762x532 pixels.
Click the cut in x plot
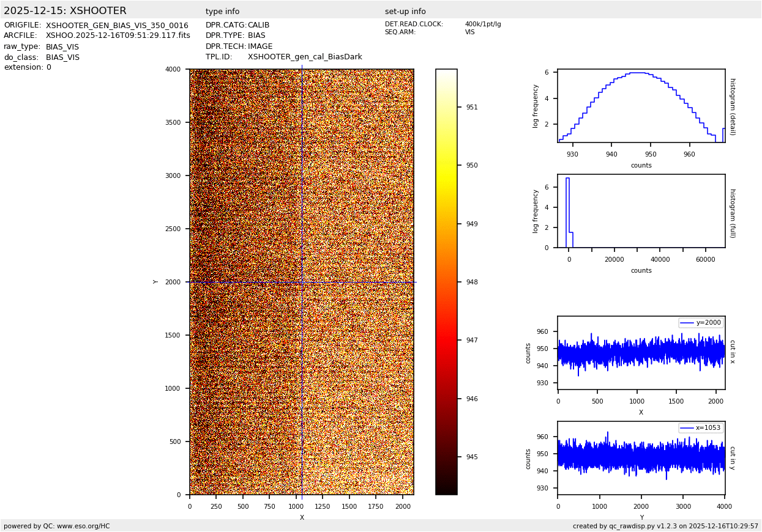click(x=641, y=353)
